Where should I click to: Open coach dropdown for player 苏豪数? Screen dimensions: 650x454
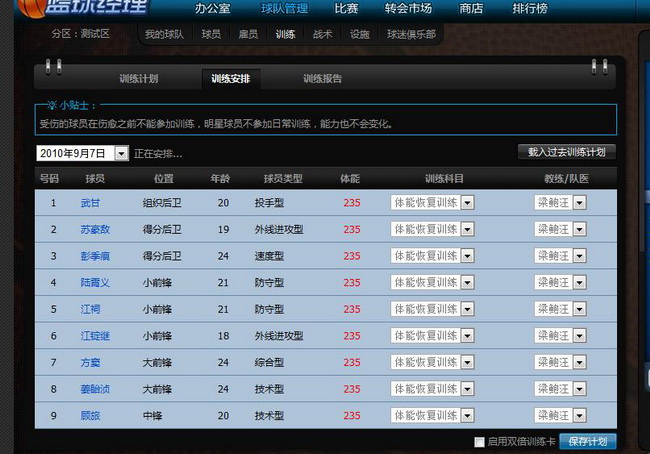579,229
